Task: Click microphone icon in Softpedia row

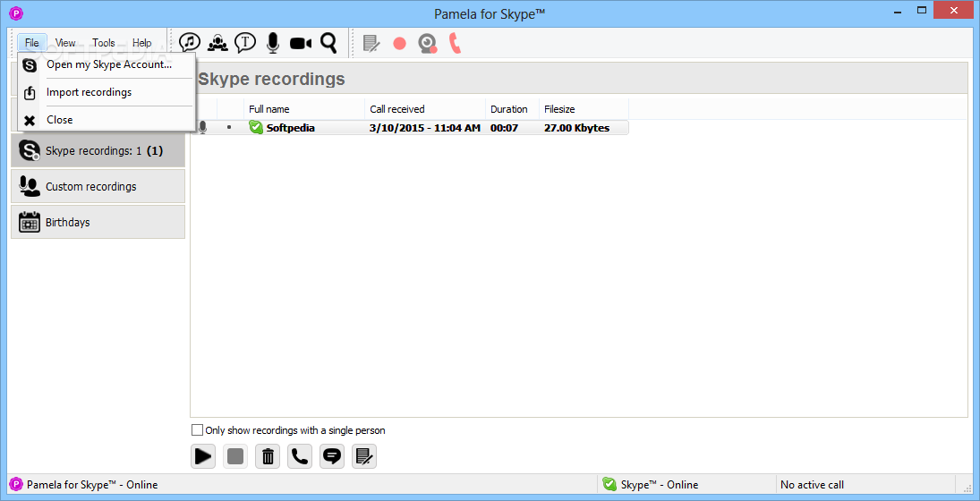Action: point(202,128)
